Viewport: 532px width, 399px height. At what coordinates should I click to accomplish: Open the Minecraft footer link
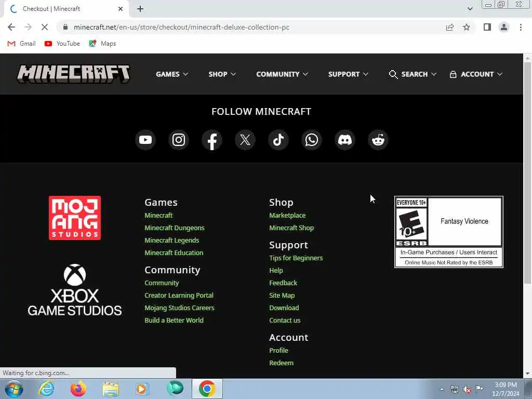pos(158,216)
